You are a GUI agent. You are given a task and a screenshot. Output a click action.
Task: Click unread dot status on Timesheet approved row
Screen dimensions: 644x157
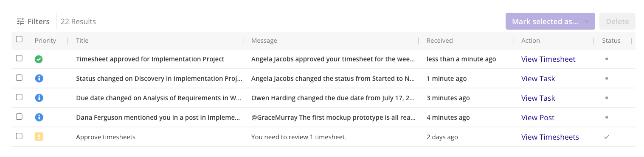click(x=607, y=59)
